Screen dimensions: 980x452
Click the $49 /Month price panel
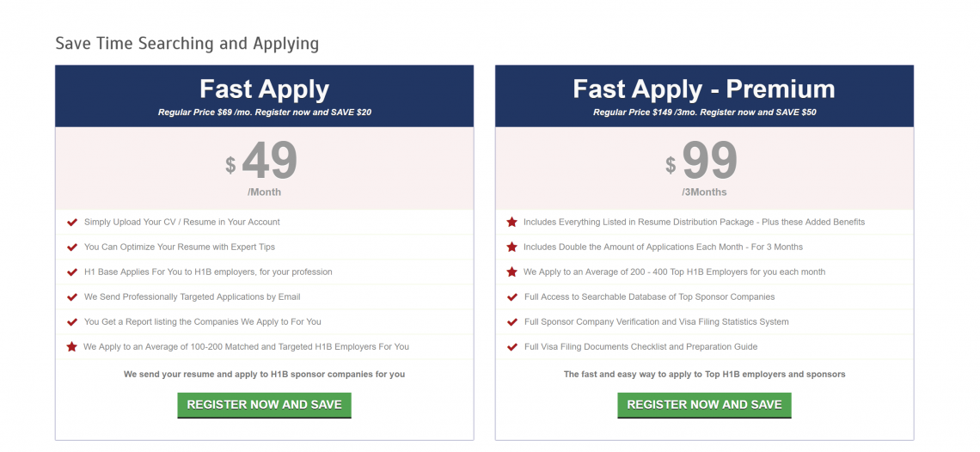(265, 168)
